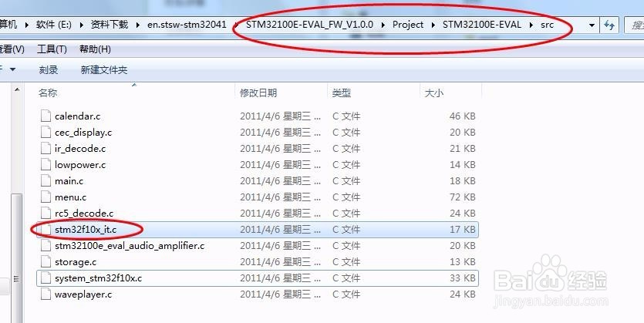The height and width of the screenshot is (323, 644).
Task: Click the ir_decode.c file icon
Action: coord(46,149)
